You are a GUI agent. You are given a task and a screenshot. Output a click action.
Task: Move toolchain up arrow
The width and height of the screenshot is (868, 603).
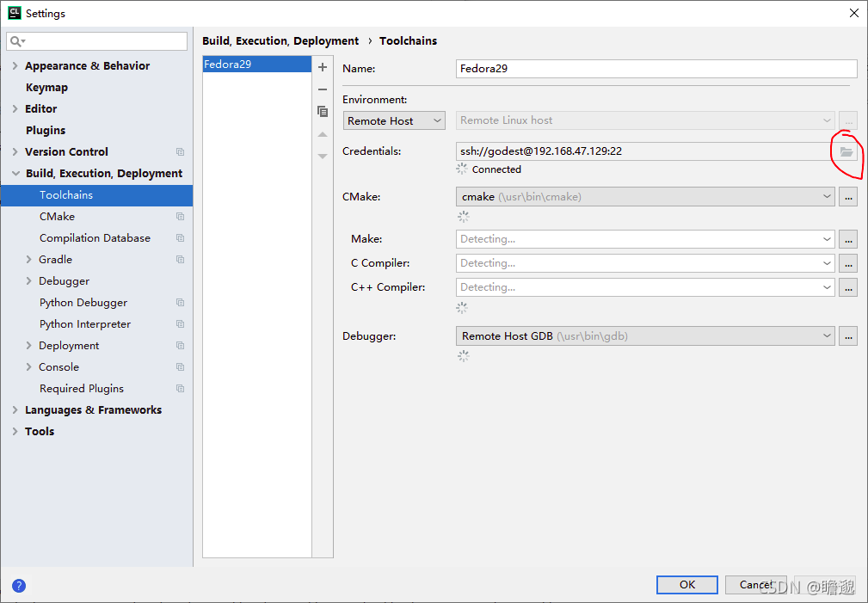[323, 134]
